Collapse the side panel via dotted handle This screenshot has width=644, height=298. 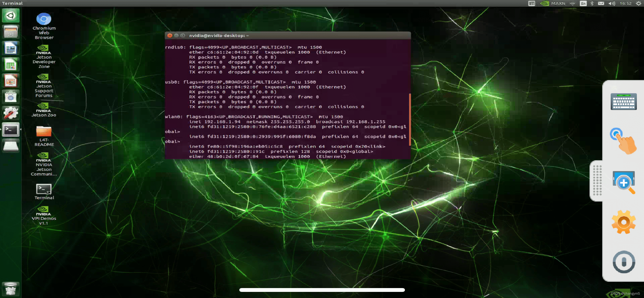click(x=597, y=181)
